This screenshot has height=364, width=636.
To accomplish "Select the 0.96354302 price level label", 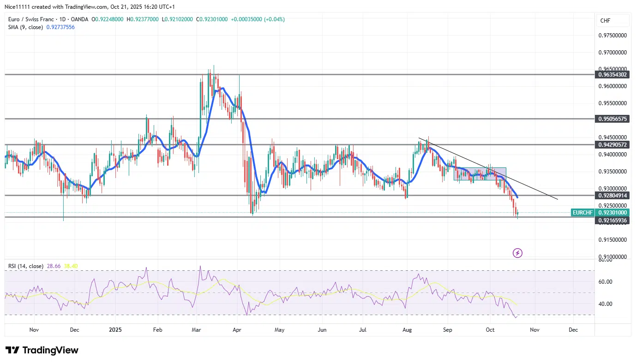I will point(612,74).
